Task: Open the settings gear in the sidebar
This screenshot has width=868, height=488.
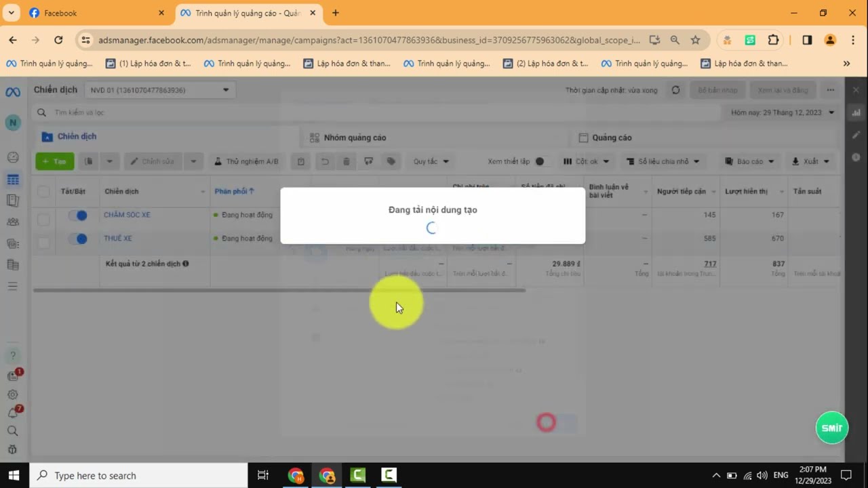Action: [x=12, y=394]
